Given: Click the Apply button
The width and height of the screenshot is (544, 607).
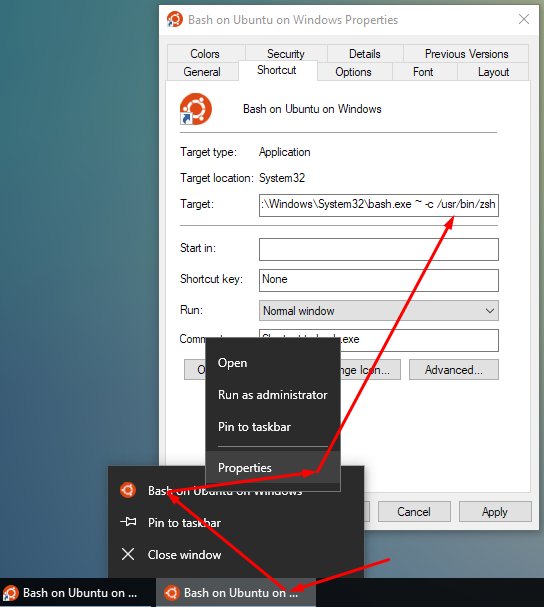Looking at the screenshot, I should point(495,512).
